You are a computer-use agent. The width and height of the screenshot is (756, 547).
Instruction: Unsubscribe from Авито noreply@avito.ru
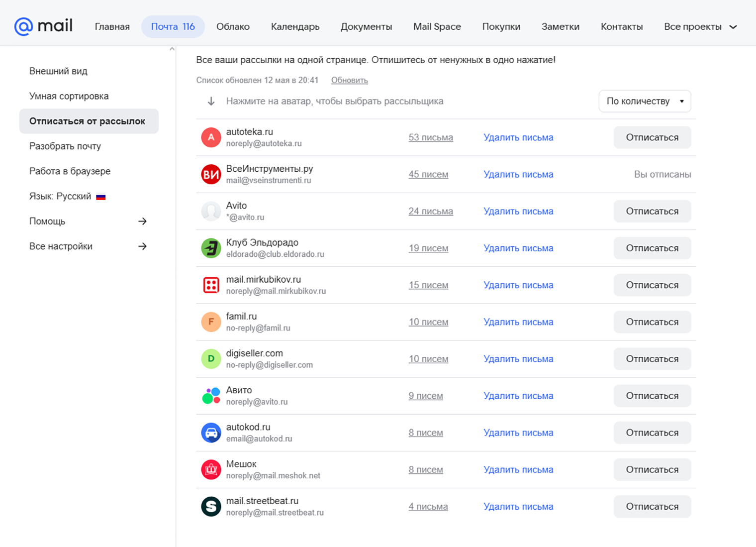pos(652,396)
